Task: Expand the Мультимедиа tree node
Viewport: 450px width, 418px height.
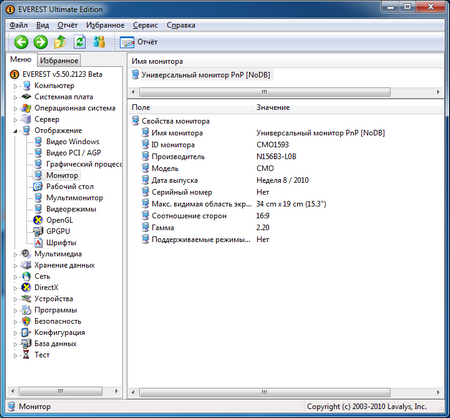Action: point(15,254)
